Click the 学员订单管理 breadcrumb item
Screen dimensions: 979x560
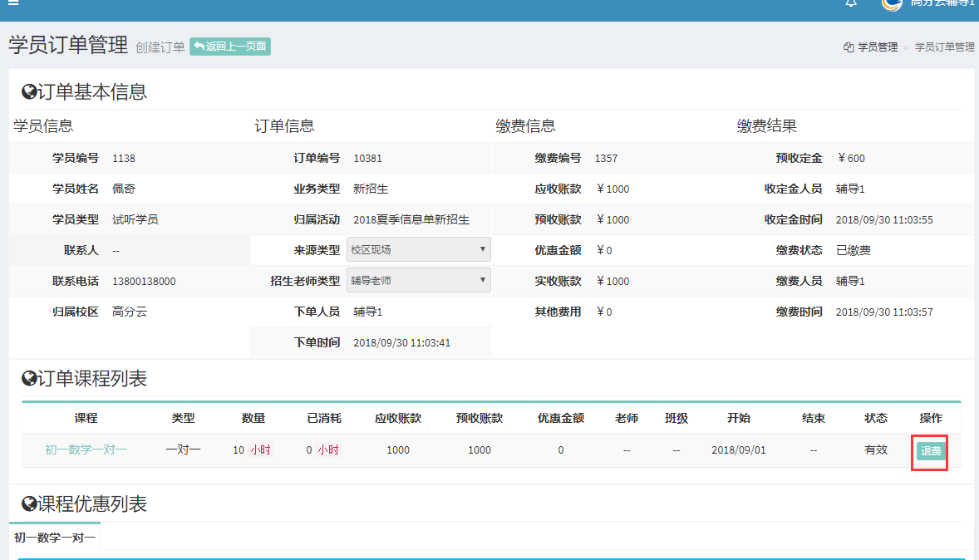[944, 47]
